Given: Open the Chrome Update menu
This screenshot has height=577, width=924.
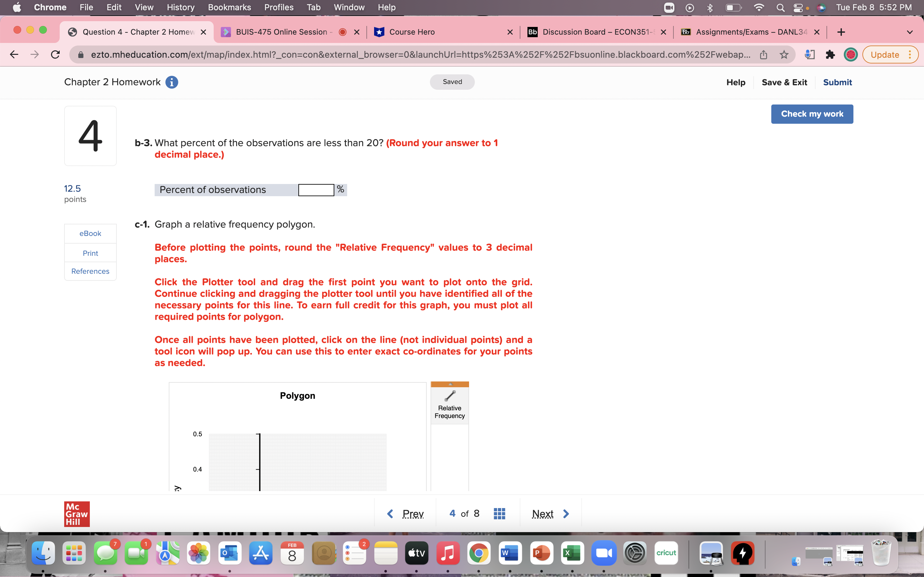Looking at the screenshot, I should tap(890, 54).
